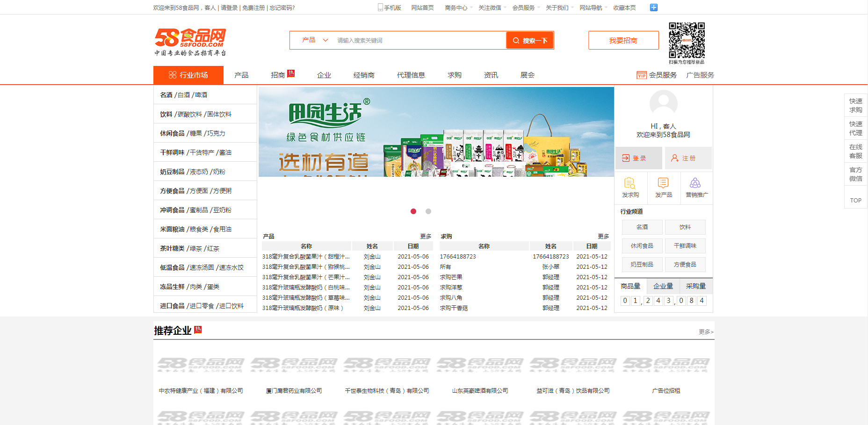Open 营销推广 via its promotion icon
The width and height of the screenshot is (868, 425).
[695, 185]
